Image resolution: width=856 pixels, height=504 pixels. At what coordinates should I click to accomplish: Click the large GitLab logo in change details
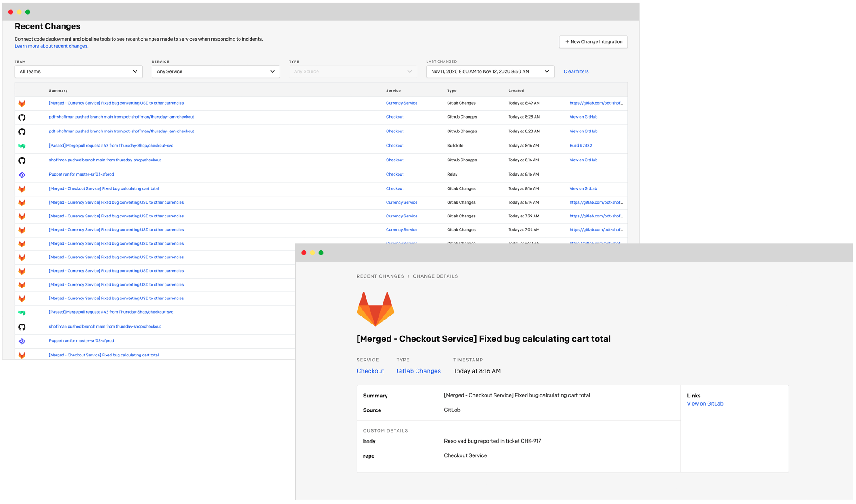[x=375, y=309]
